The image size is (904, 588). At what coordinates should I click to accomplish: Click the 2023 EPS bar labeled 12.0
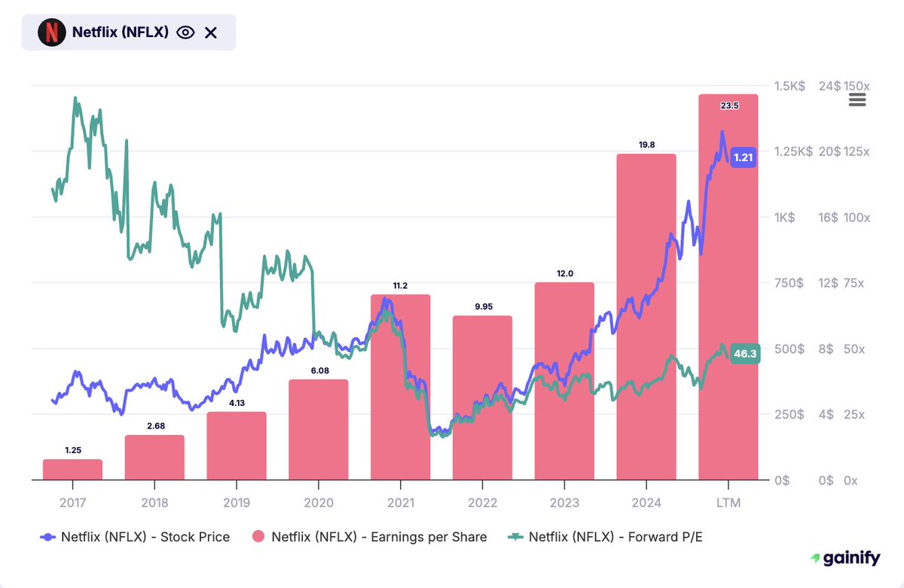point(565,381)
